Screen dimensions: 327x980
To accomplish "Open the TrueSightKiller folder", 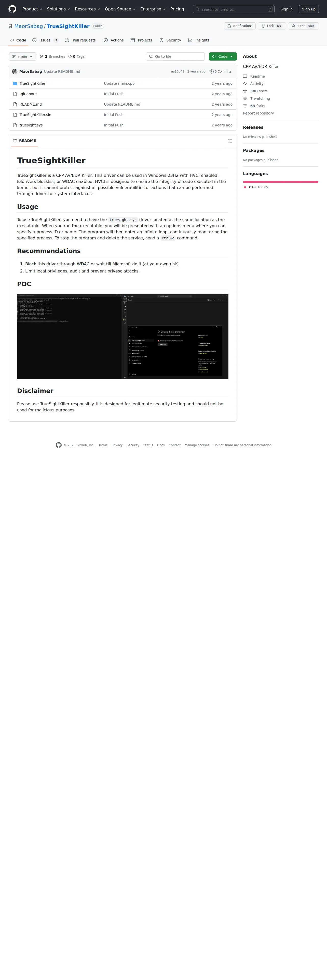I will pyautogui.click(x=32, y=83).
